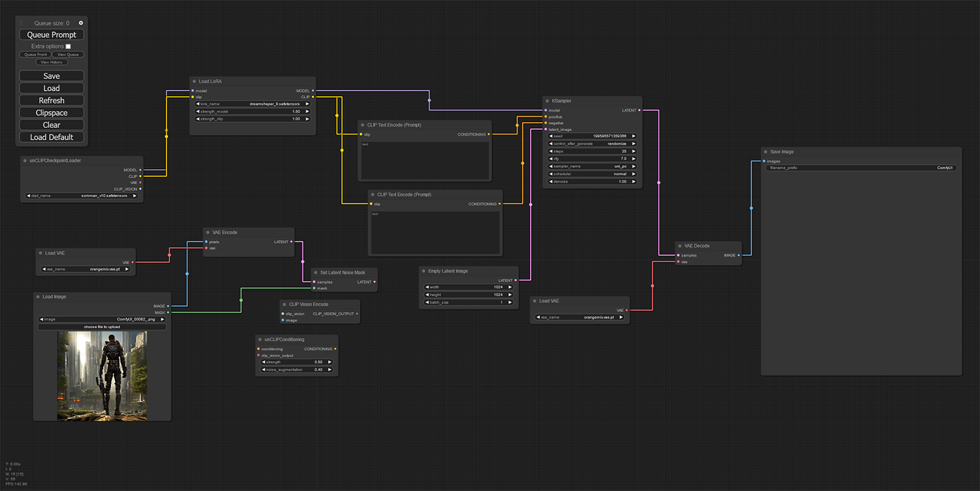Open the View Queue list
This screenshot has height=491, width=980.
coord(67,54)
